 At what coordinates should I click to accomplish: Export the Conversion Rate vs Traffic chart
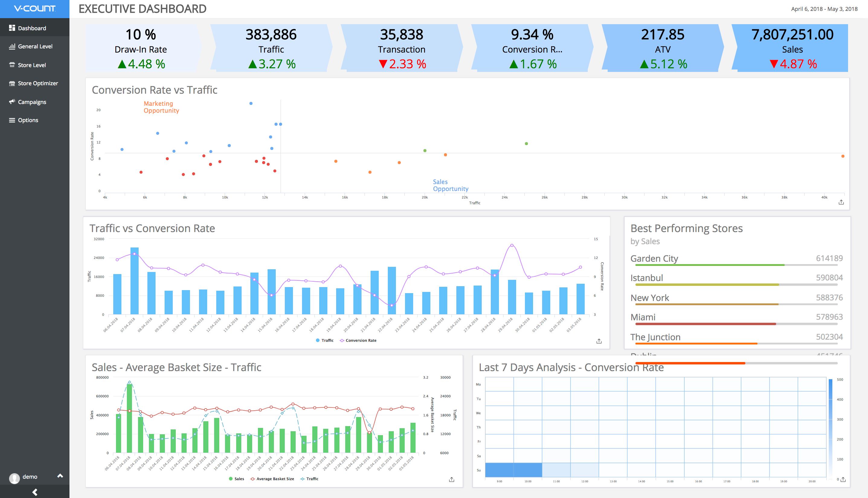click(x=841, y=202)
